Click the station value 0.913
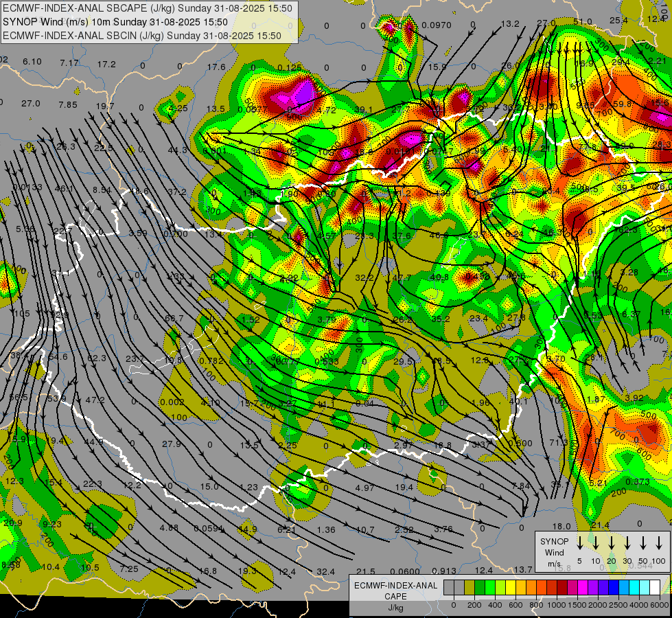 pos(443,571)
